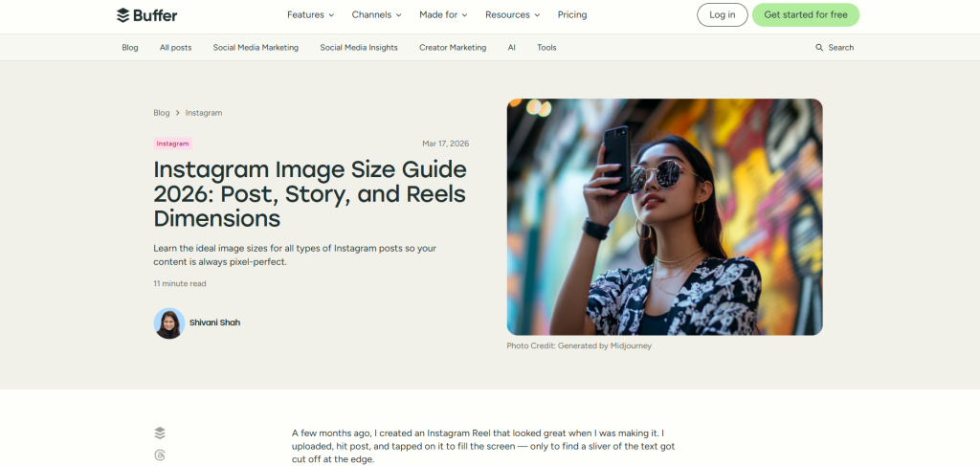Open Social Media Marketing category

[256, 48]
